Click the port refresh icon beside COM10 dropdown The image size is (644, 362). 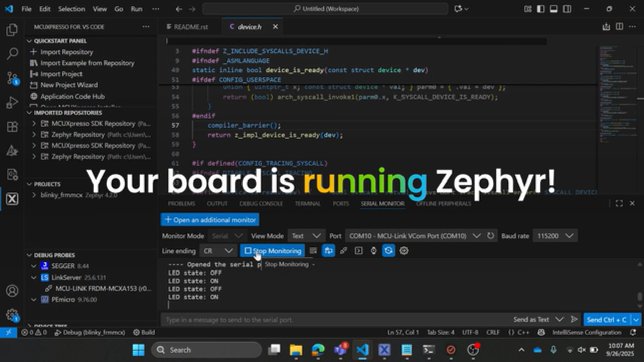coord(491,236)
